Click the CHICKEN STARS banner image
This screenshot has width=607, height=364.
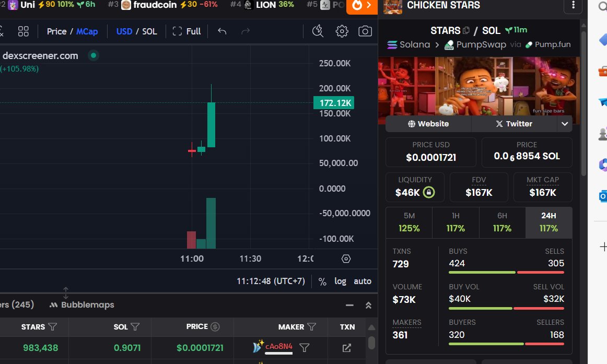(x=479, y=86)
